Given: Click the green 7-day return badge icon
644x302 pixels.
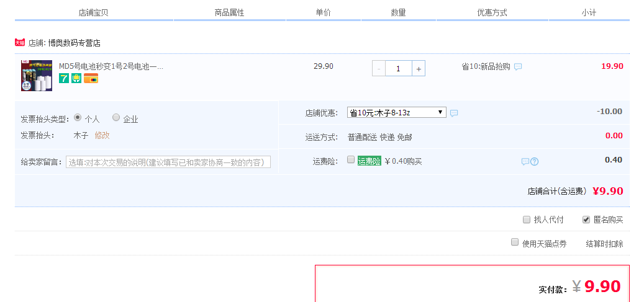Looking at the screenshot, I should 63,78.
